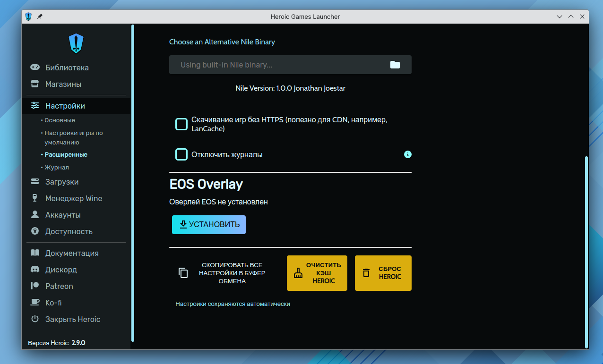Click the accessibility icon next to Доступность
This screenshot has height=364, width=603.
tap(35, 231)
